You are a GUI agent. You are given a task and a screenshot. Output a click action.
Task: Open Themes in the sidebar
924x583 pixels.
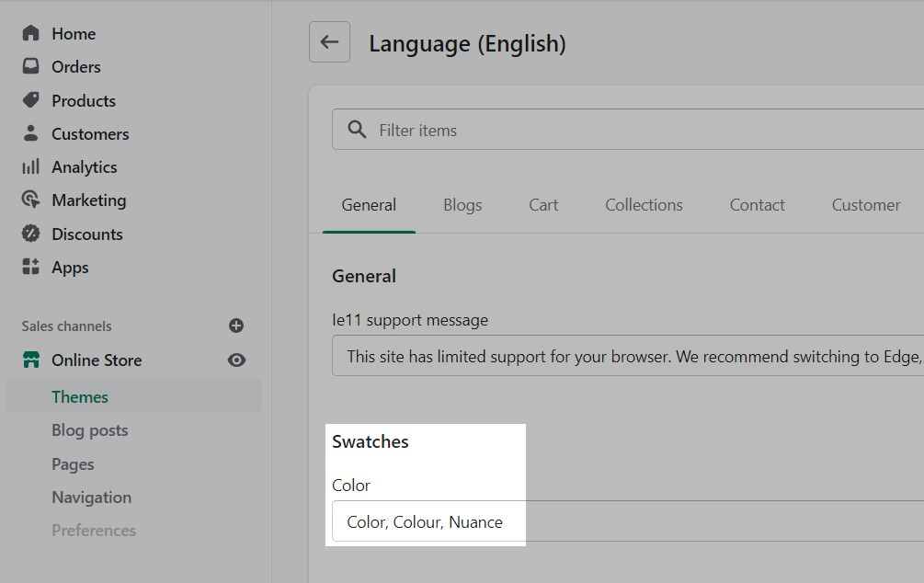click(x=80, y=396)
